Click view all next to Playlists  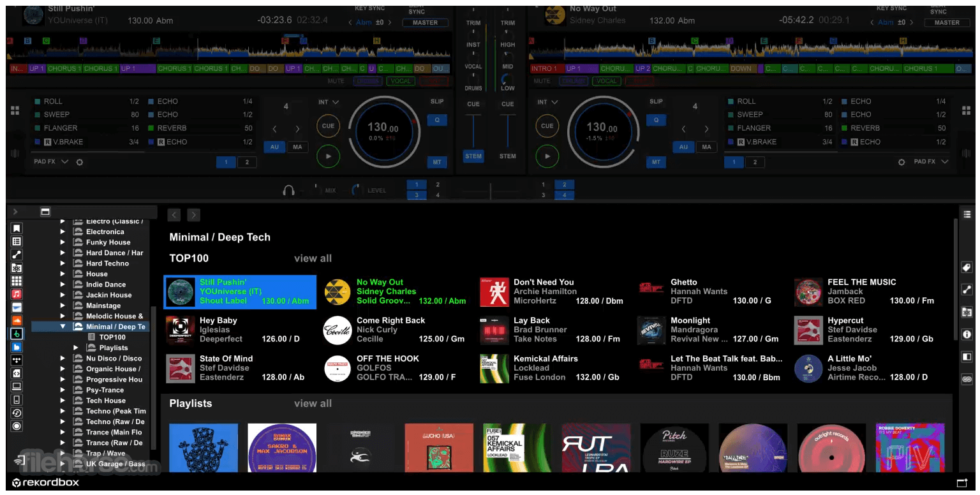pyautogui.click(x=313, y=403)
